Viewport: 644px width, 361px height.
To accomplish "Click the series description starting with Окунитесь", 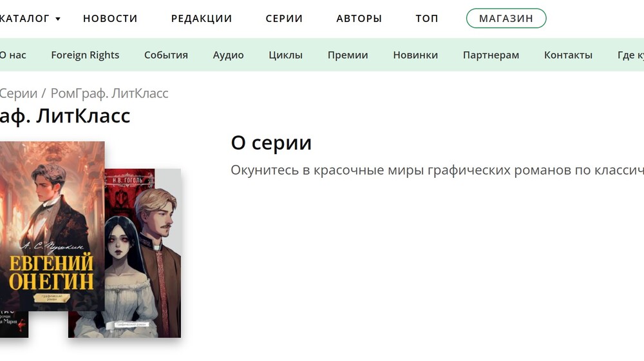I will (437, 170).
